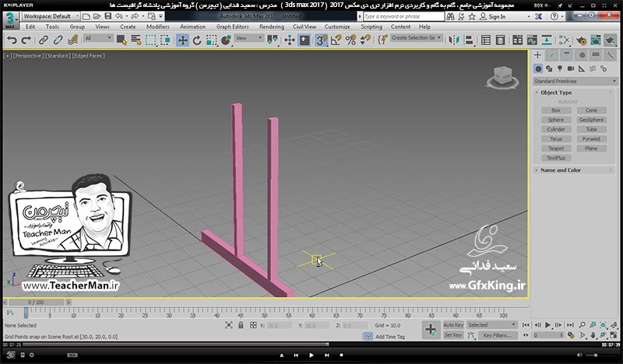Open the selection filter 'All' dropdown

[x=98, y=38]
